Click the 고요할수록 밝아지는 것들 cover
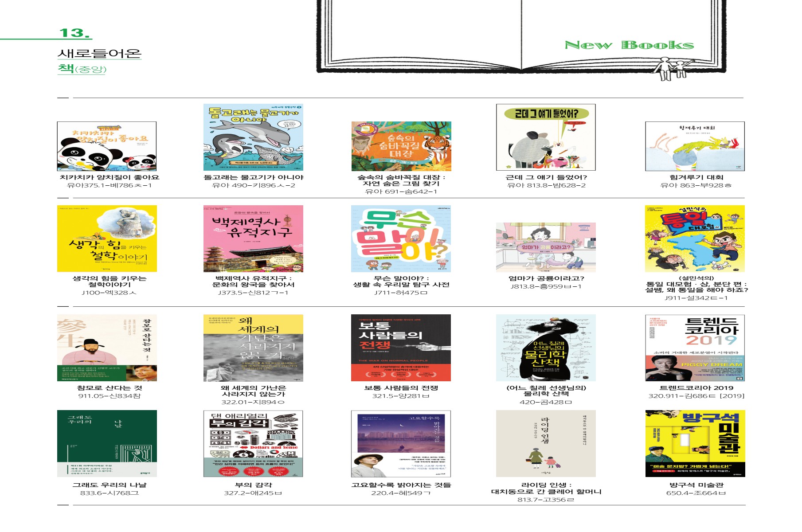This screenshot has height=532, width=802. [x=401, y=443]
